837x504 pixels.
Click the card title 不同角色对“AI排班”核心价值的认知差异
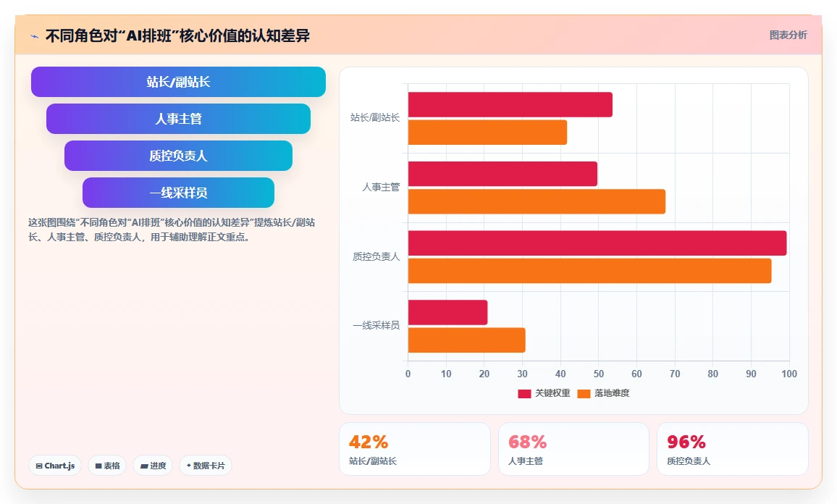pyautogui.click(x=177, y=35)
